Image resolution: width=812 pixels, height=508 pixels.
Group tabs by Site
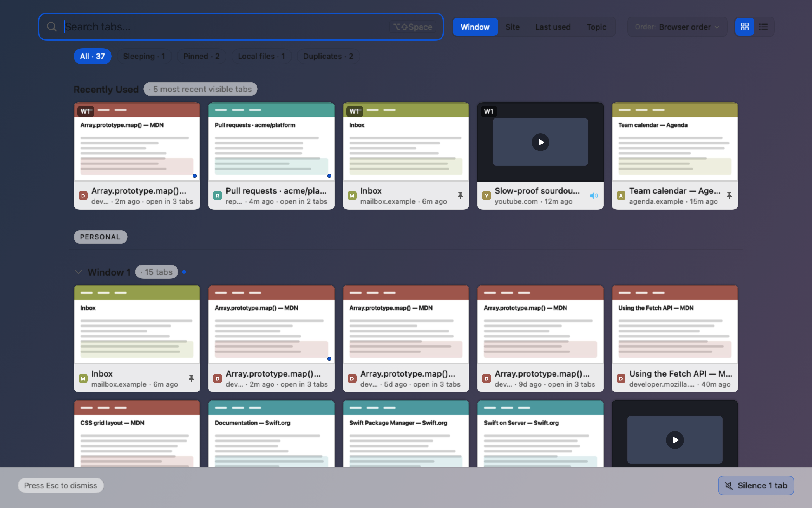point(512,27)
